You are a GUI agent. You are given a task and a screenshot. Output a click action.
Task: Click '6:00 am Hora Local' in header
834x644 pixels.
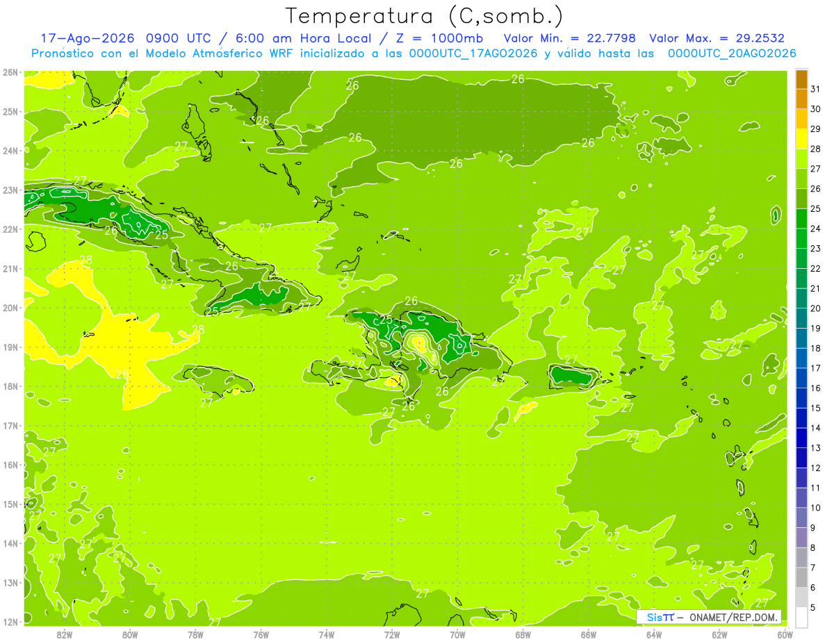pos(302,38)
